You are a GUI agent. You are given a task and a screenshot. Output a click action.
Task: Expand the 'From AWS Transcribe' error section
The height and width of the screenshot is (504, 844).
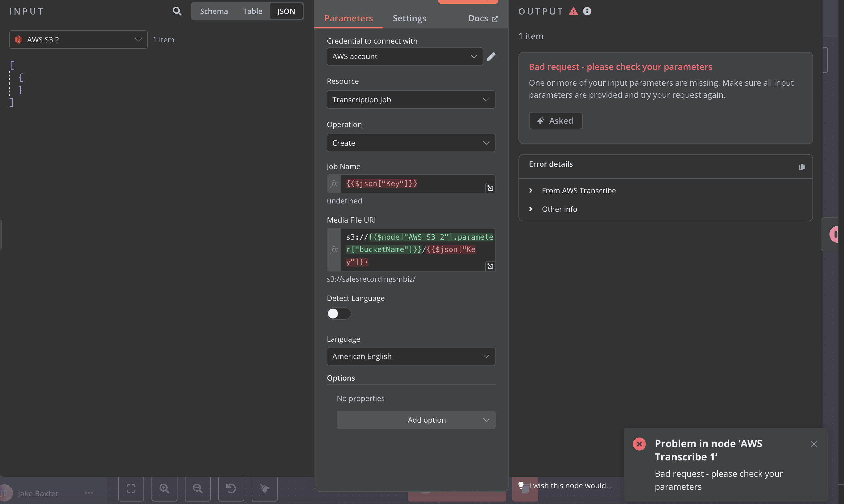(x=573, y=190)
